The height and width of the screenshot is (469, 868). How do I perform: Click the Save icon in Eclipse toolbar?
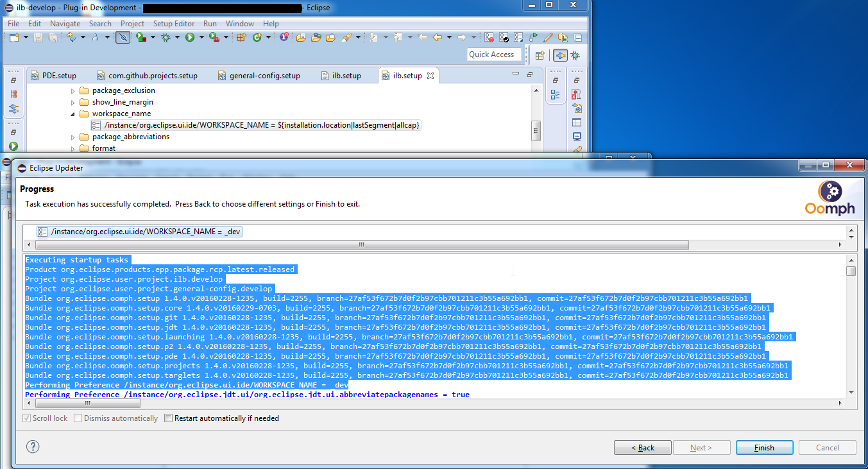pos(38,37)
